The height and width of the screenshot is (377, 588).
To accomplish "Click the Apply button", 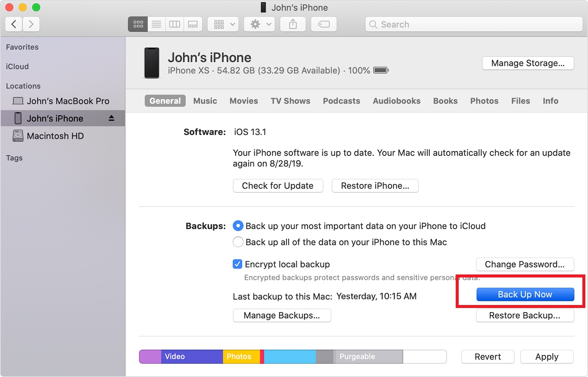I will click(x=547, y=357).
